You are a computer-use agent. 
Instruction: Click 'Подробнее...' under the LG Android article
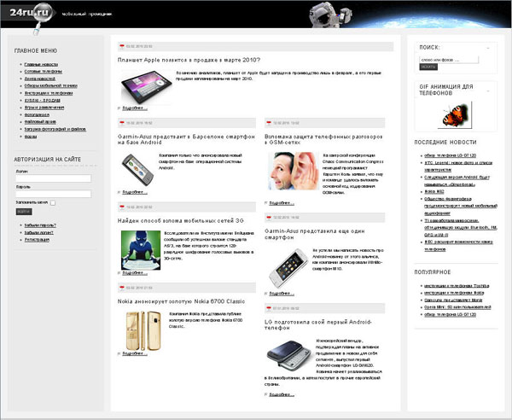(282, 394)
